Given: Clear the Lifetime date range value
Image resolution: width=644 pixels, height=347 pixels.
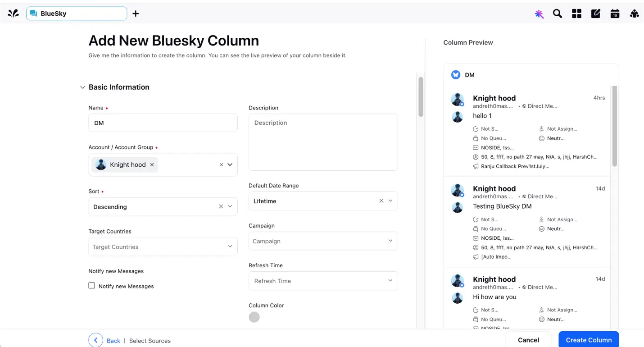Looking at the screenshot, I should [x=381, y=201].
